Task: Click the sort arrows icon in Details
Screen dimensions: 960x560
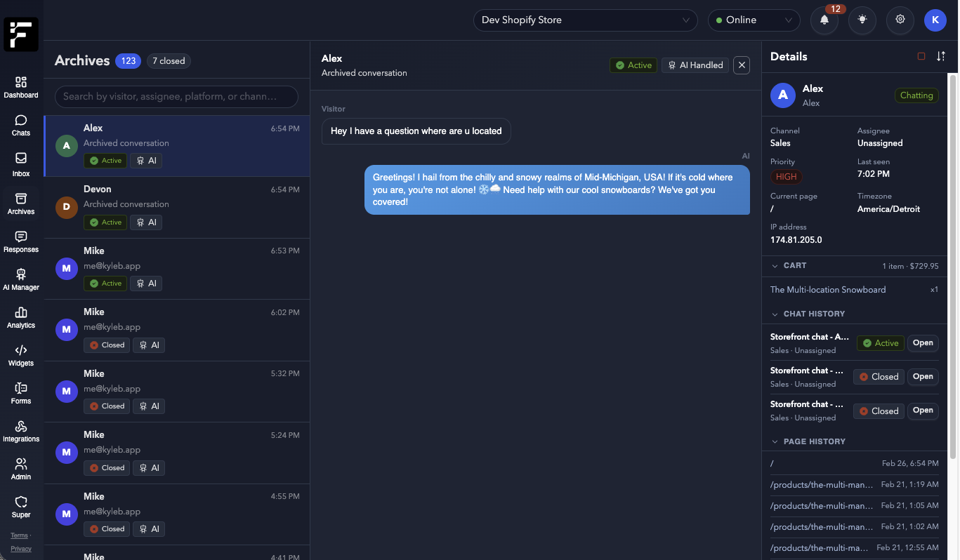Action: click(x=941, y=56)
